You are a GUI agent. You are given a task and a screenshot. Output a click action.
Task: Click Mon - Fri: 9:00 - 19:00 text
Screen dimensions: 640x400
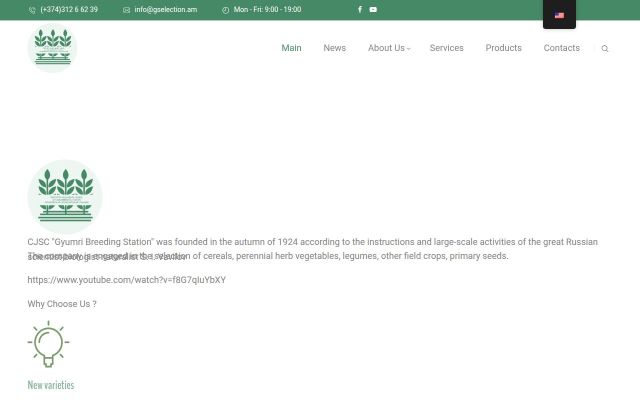(x=267, y=9)
